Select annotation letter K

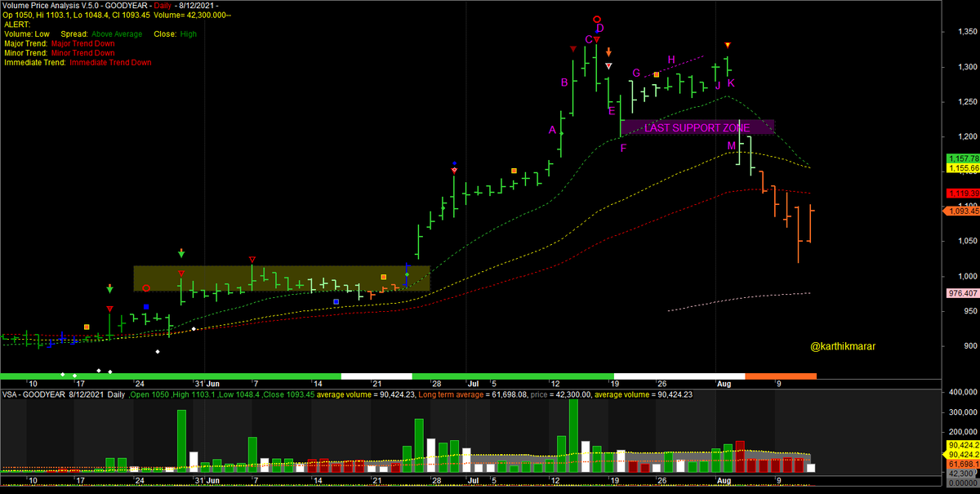coord(731,83)
